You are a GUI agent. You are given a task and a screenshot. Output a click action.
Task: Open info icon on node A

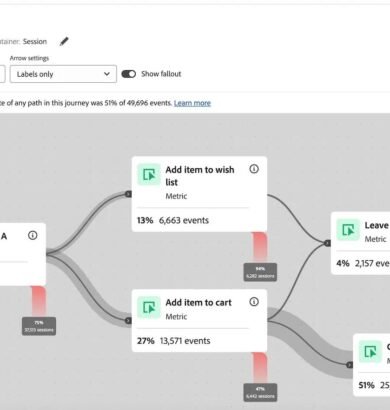33,235
